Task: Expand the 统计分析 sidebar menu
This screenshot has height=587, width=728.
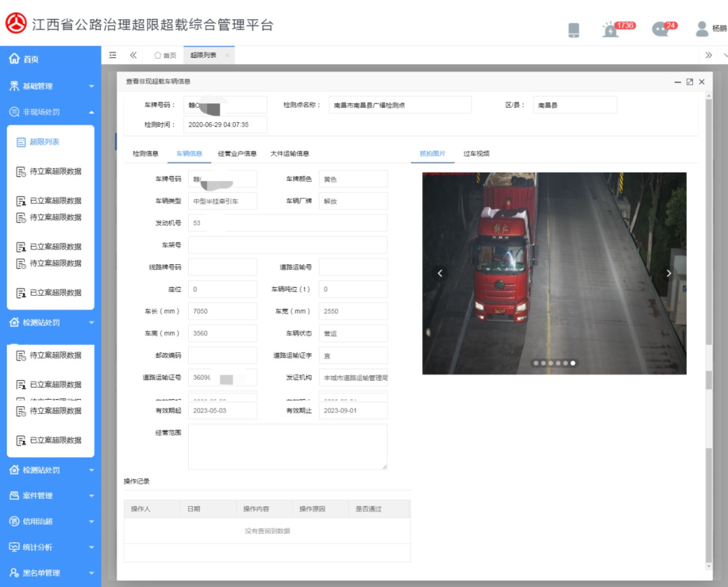Action: click(x=51, y=547)
